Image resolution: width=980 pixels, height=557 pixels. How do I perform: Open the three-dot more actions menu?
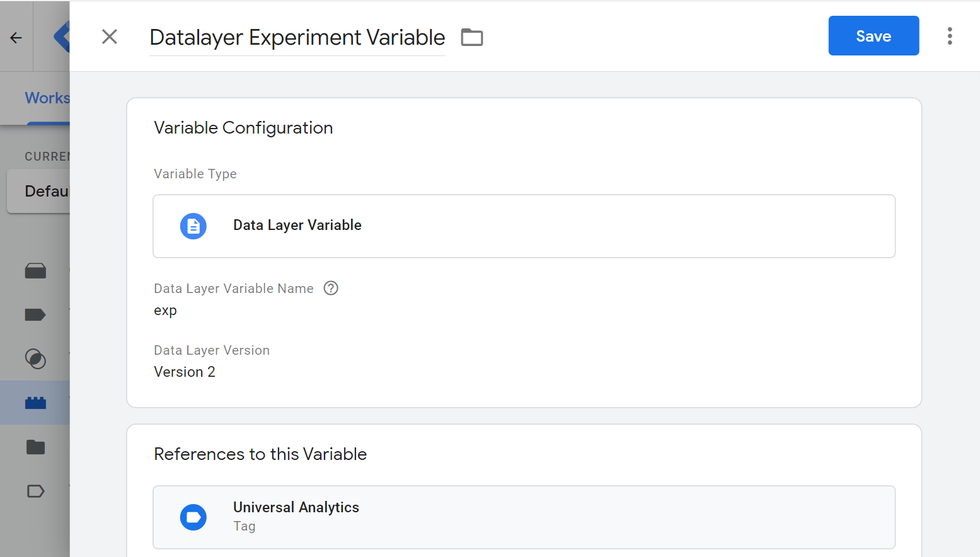coord(950,36)
